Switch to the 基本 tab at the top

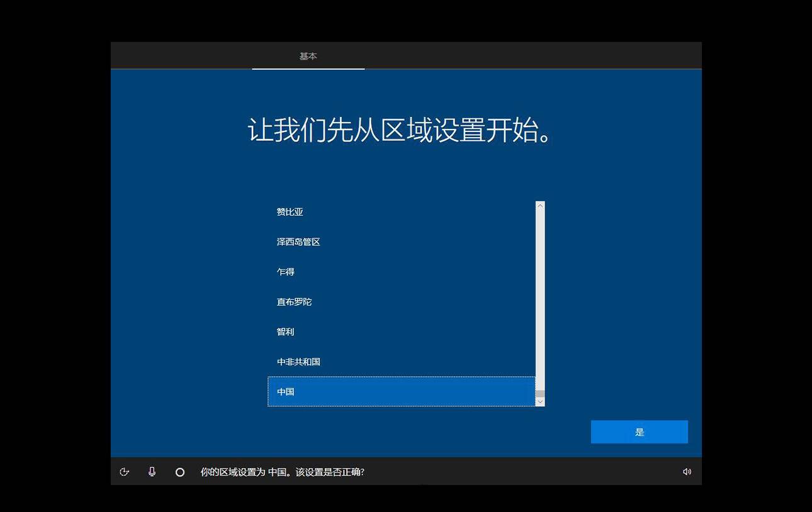[308, 56]
